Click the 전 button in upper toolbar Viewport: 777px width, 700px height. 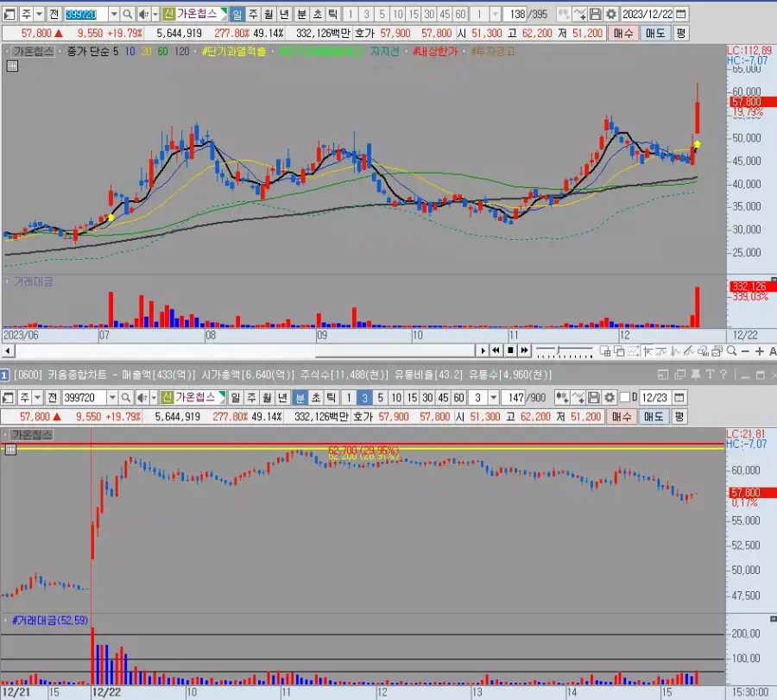coord(54,14)
